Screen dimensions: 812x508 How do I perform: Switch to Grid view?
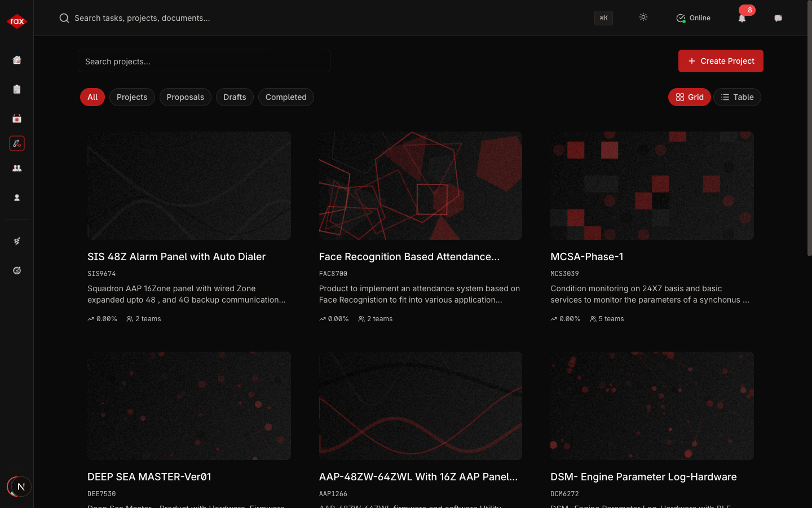coord(689,97)
